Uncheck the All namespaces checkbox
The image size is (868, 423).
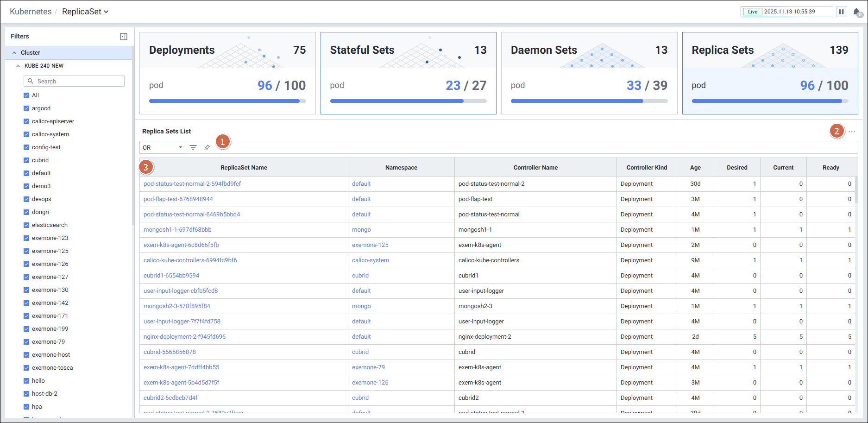click(x=26, y=95)
